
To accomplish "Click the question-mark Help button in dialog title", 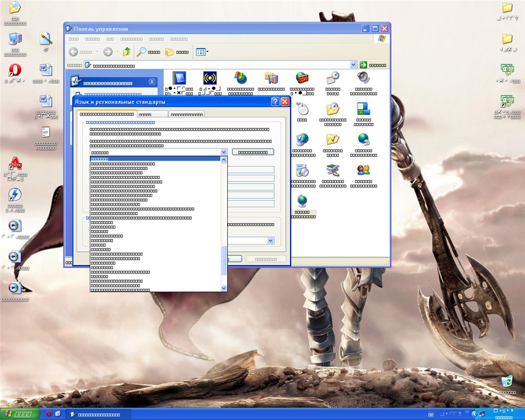I will [x=275, y=102].
